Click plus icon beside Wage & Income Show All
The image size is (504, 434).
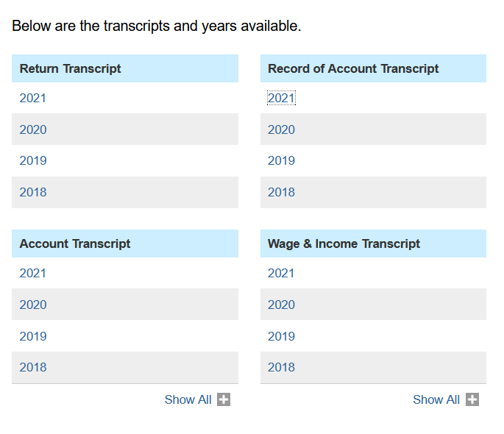(472, 399)
